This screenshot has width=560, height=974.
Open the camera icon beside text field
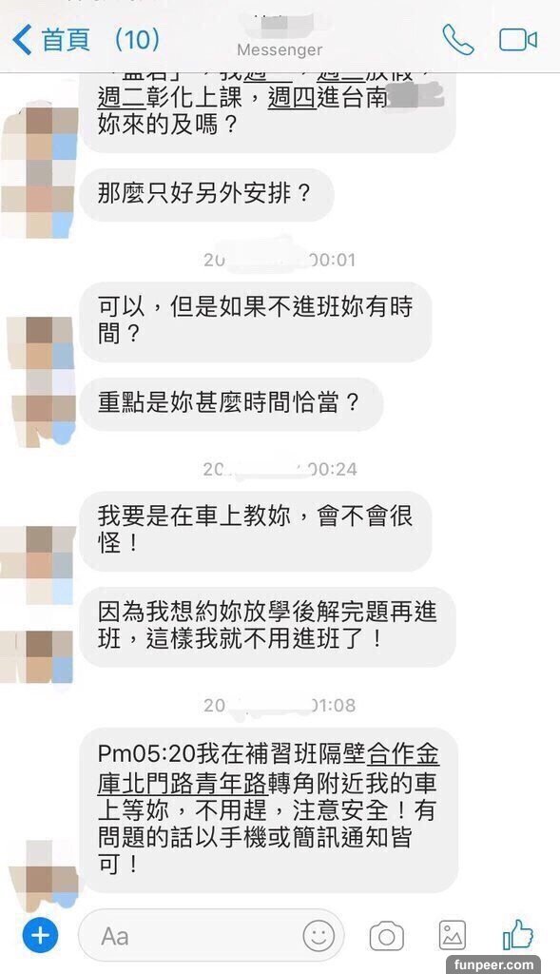coord(386,936)
